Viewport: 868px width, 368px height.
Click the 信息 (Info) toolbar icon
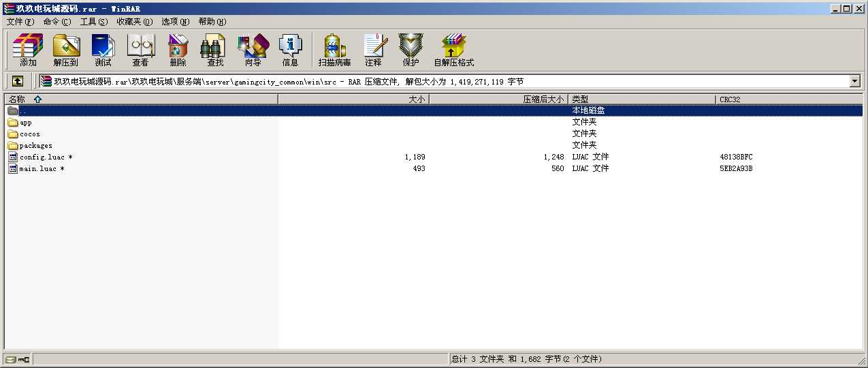[x=290, y=46]
